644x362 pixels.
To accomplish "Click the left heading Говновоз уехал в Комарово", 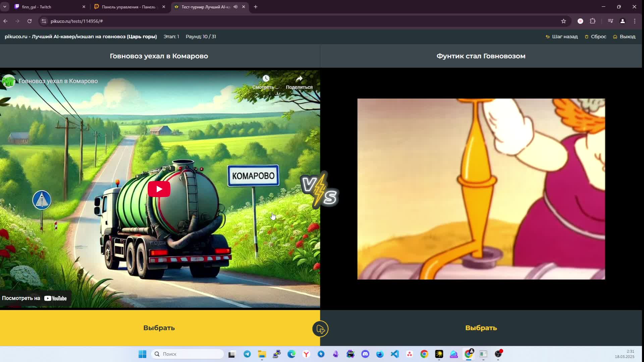I will click(159, 56).
